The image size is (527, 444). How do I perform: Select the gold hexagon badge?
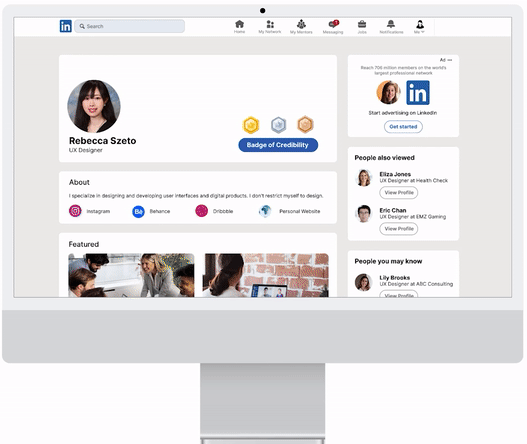tap(251, 125)
